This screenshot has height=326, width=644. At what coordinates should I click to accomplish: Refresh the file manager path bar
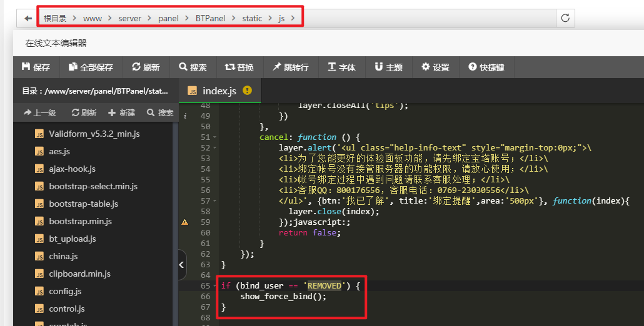point(565,18)
